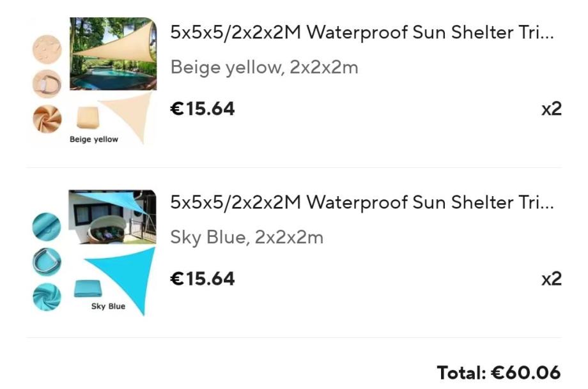Click the x2 quantity of the sky blue item

tap(551, 278)
